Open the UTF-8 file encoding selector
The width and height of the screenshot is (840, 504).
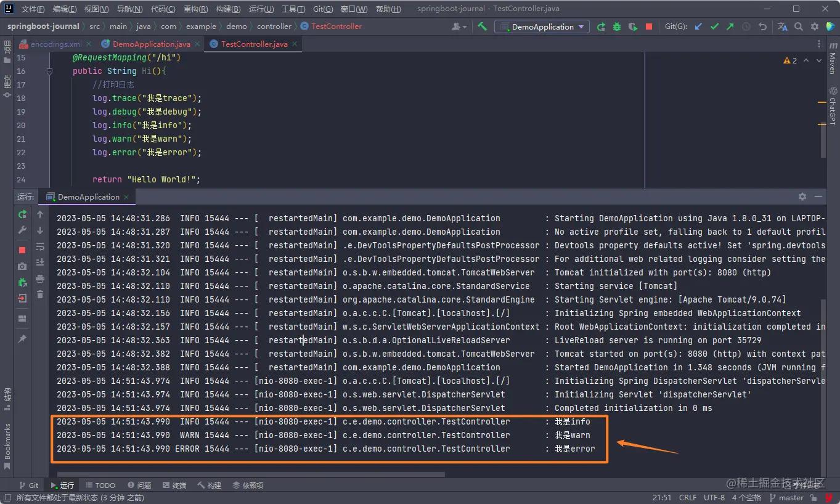[714, 497]
